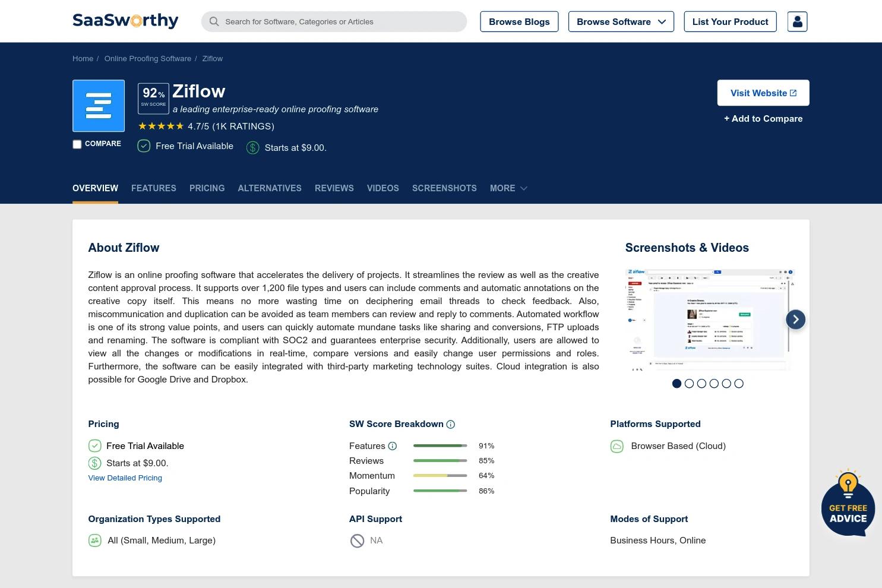Click the List Your Product button
Image resolution: width=882 pixels, height=588 pixels.
tap(731, 21)
